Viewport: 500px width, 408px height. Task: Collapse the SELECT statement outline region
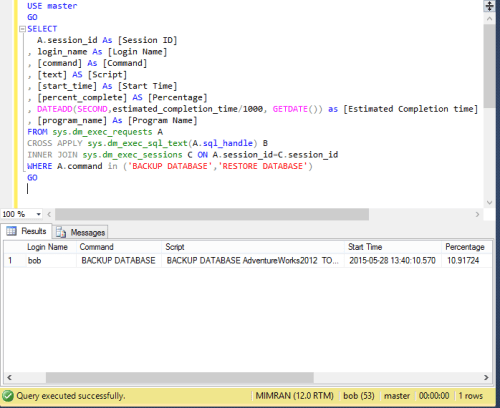point(22,29)
